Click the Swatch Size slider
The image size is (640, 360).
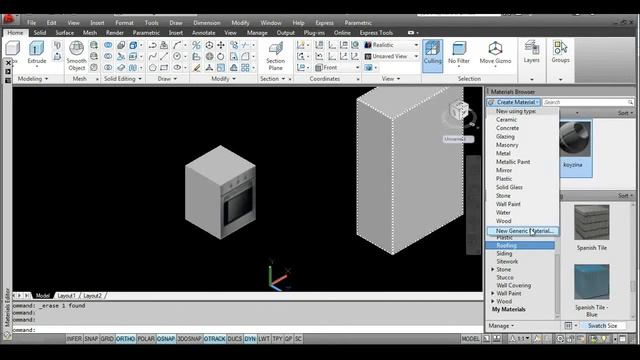click(602, 325)
